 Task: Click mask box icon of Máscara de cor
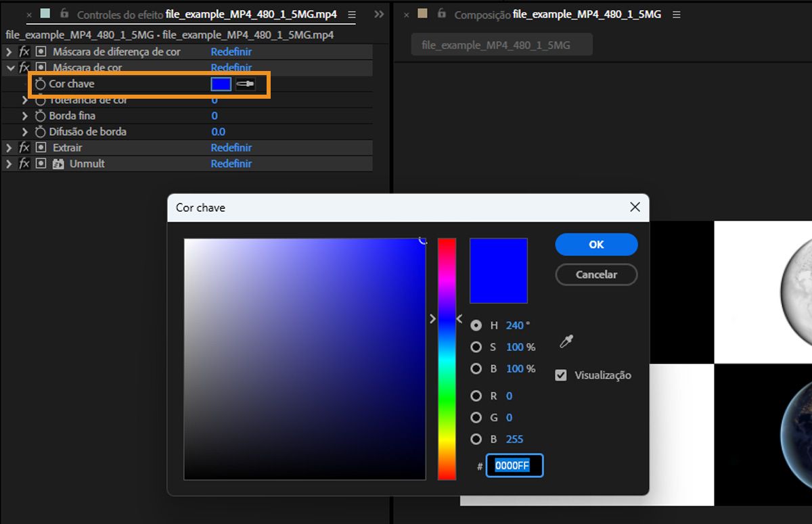click(x=41, y=68)
